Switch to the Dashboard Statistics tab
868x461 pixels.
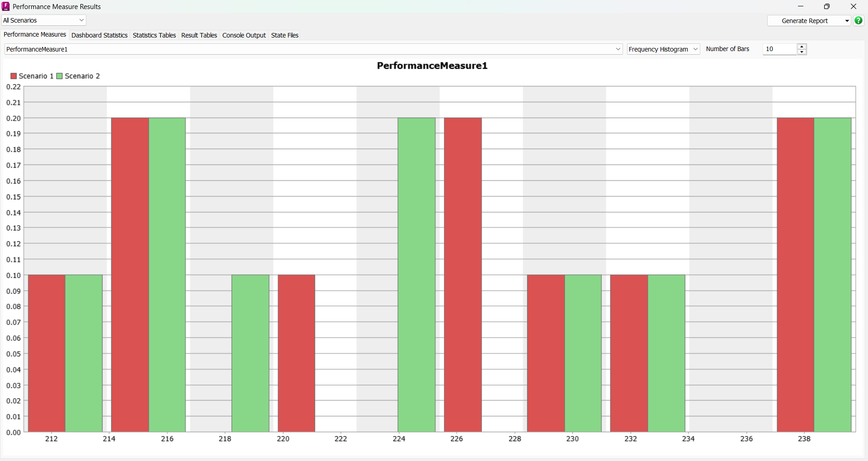click(x=99, y=35)
